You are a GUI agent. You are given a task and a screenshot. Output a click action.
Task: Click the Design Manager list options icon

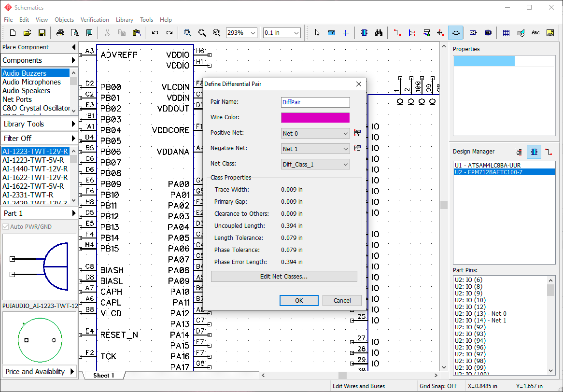point(519,152)
